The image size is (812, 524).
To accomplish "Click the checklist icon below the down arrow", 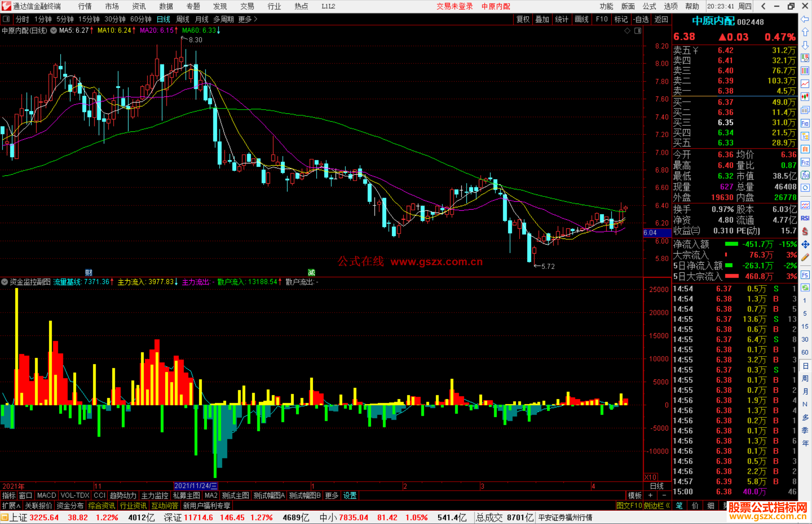I will [x=805, y=58].
